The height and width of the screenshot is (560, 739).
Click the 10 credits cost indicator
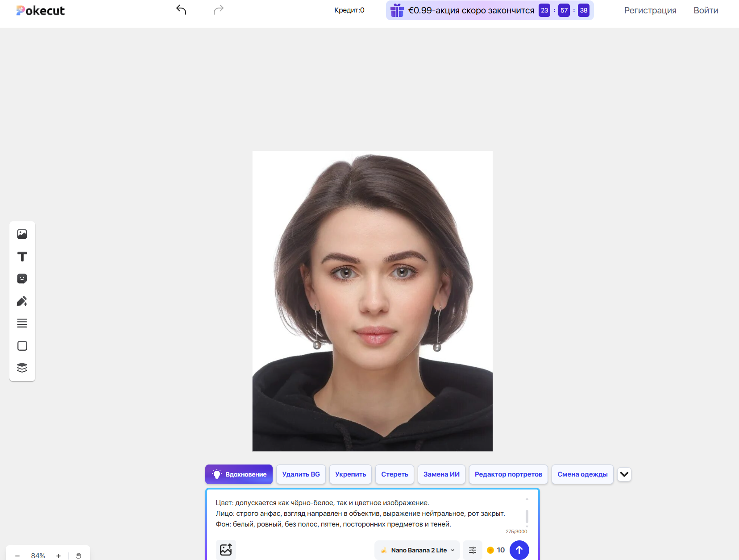tap(496, 550)
